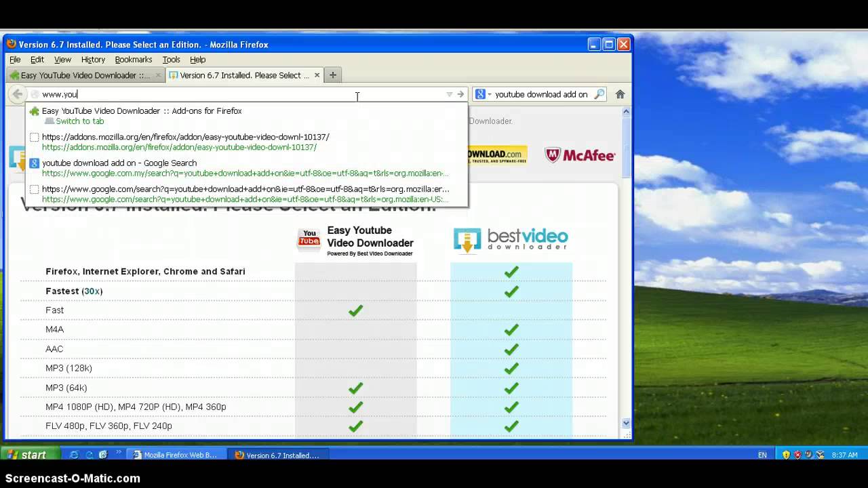Click the 'M4A' feature label
The image size is (868, 488).
tap(54, 329)
